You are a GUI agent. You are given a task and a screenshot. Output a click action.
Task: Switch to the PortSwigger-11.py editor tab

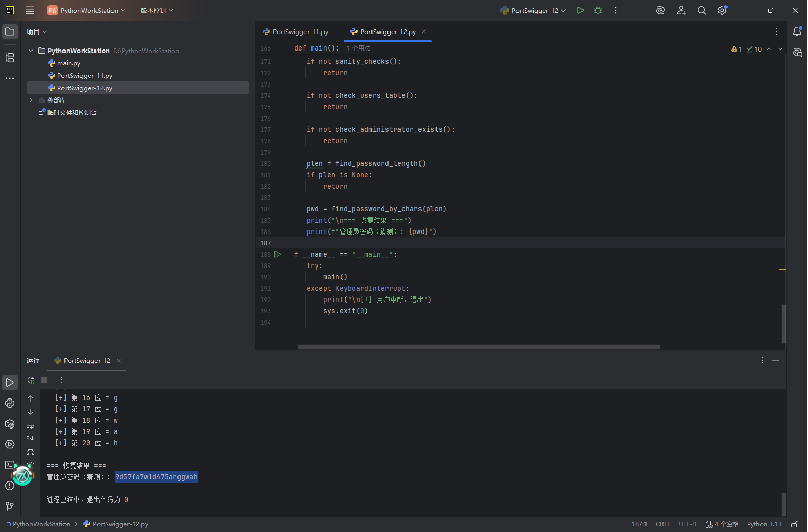(300, 32)
